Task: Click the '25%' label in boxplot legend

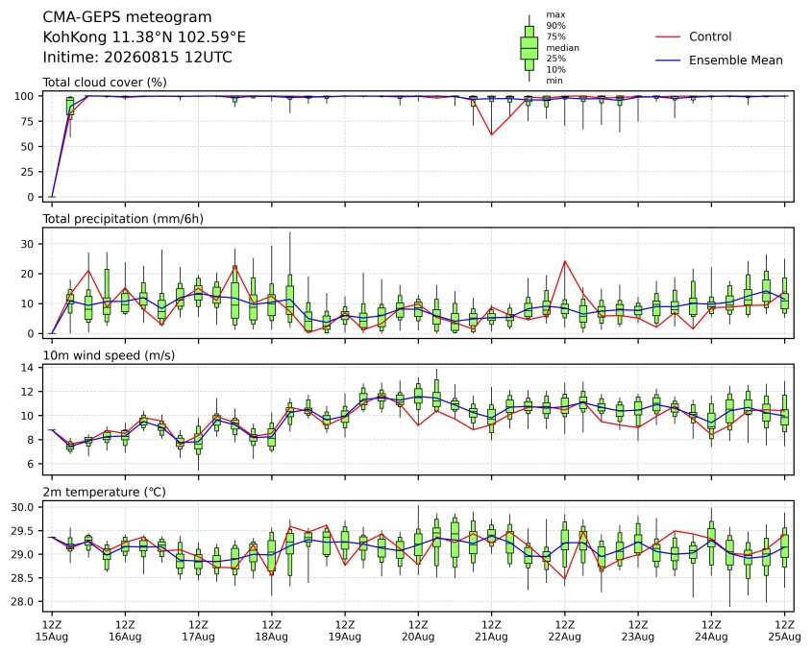Action: coord(555,59)
